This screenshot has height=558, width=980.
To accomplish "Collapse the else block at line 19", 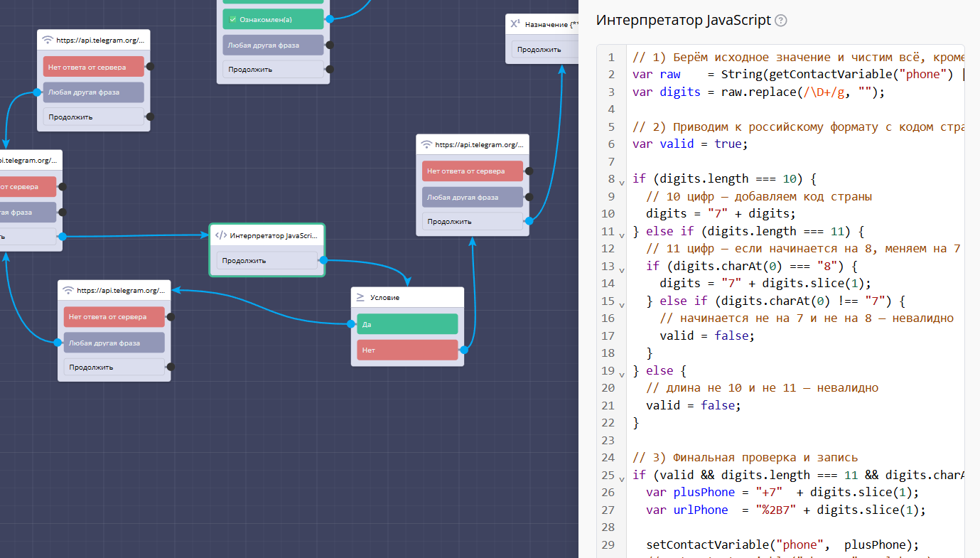I will click(x=622, y=374).
